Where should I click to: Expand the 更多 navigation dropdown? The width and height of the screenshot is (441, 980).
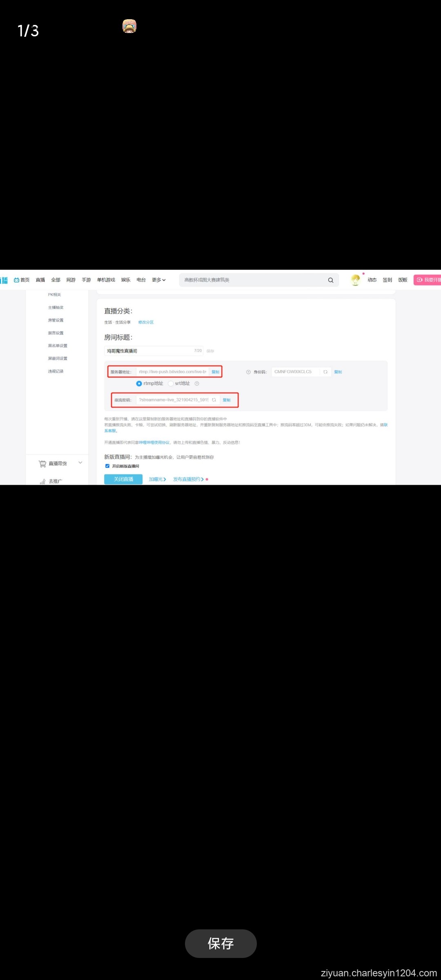point(159,280)
